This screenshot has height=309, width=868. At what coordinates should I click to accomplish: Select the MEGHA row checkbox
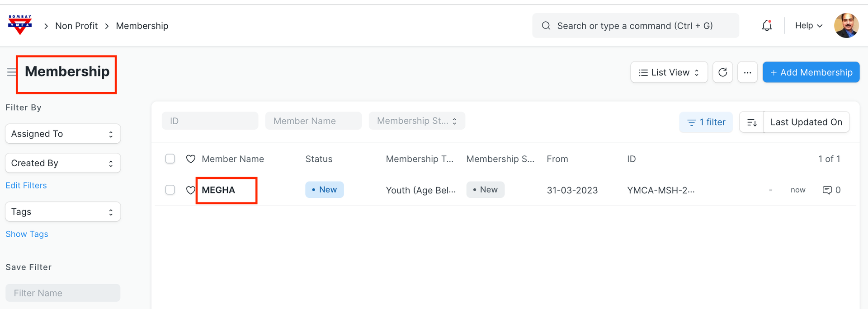point(170,190)
